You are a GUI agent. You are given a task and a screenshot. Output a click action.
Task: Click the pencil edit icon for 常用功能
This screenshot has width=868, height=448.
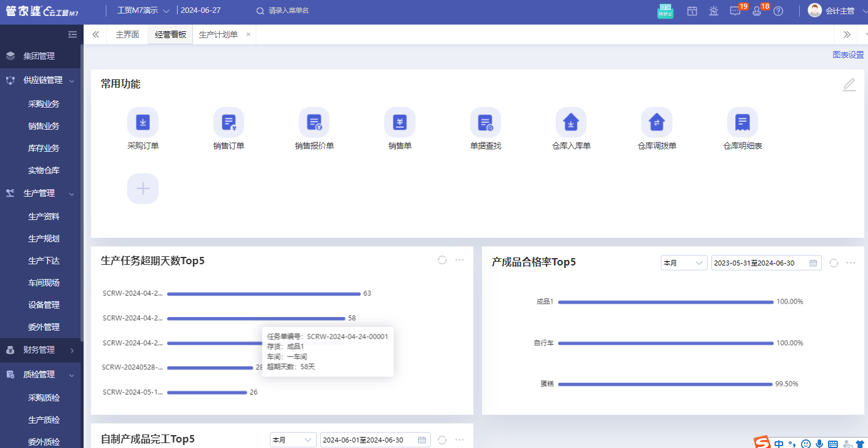[x=849, y=85]
